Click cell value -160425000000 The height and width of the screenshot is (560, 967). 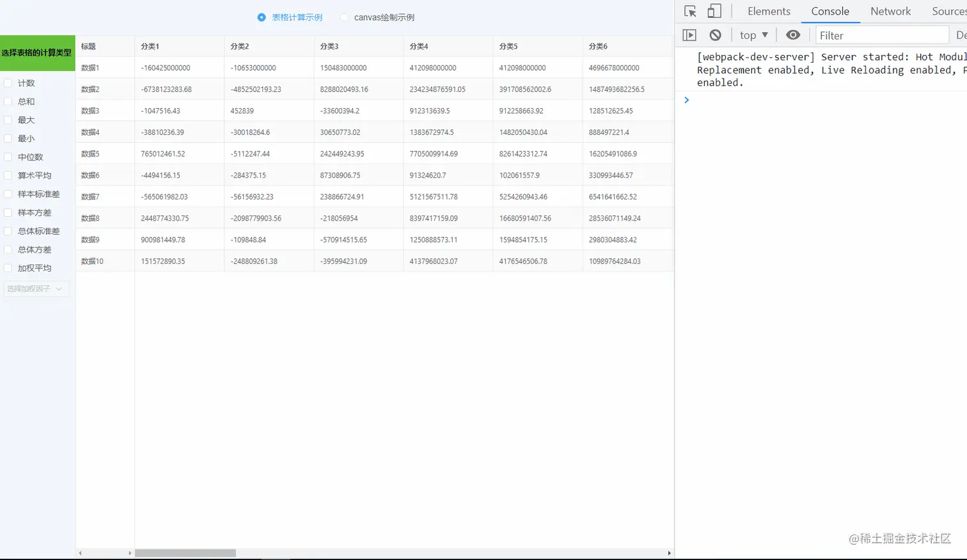[166, 68]
